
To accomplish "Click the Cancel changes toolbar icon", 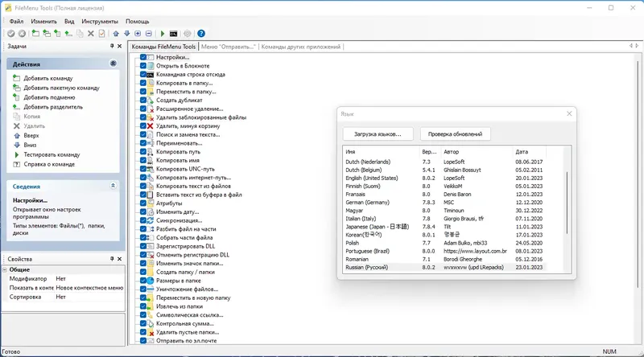I will [23, 34].
